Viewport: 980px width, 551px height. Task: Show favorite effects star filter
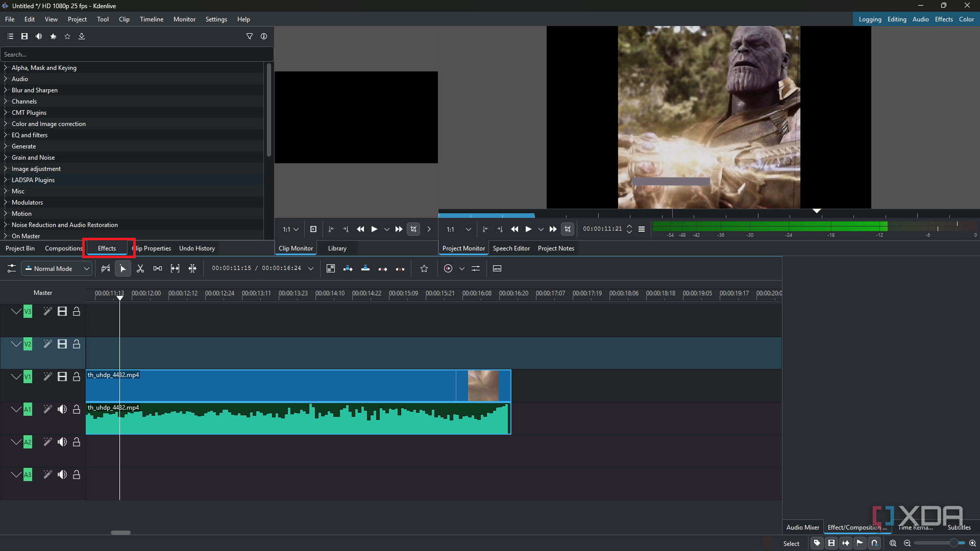point(67,36)
